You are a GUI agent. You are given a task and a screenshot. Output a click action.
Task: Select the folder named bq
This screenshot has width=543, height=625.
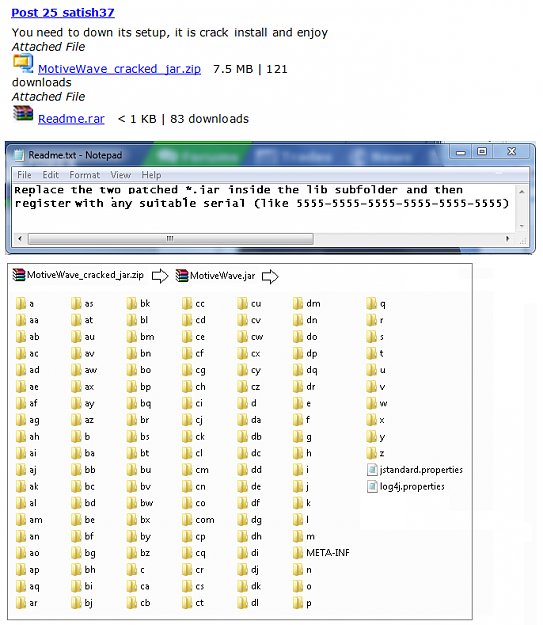(139, 403)
